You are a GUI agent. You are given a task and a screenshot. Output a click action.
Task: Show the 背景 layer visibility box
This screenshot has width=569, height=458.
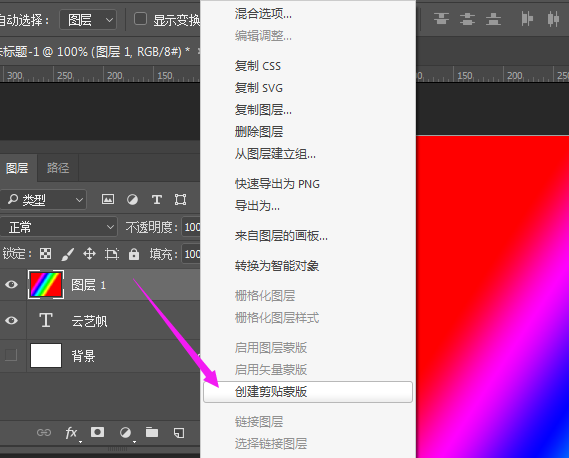coord(11,355)
